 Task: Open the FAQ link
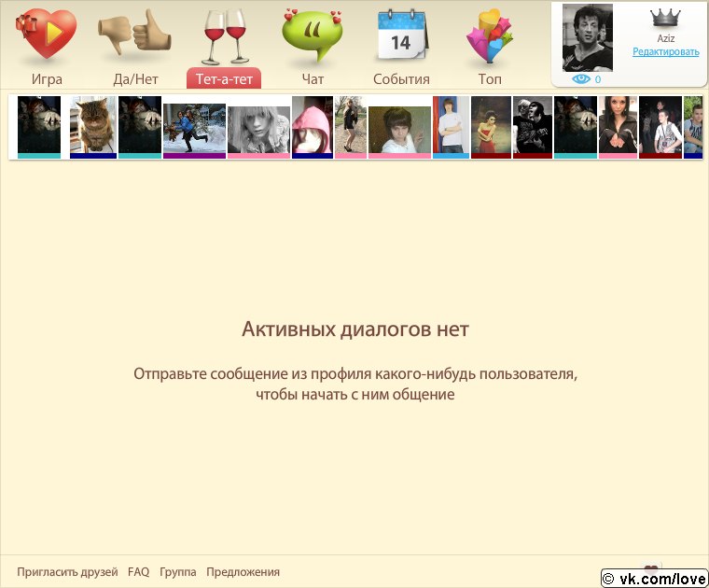click(x=138, y=572)
